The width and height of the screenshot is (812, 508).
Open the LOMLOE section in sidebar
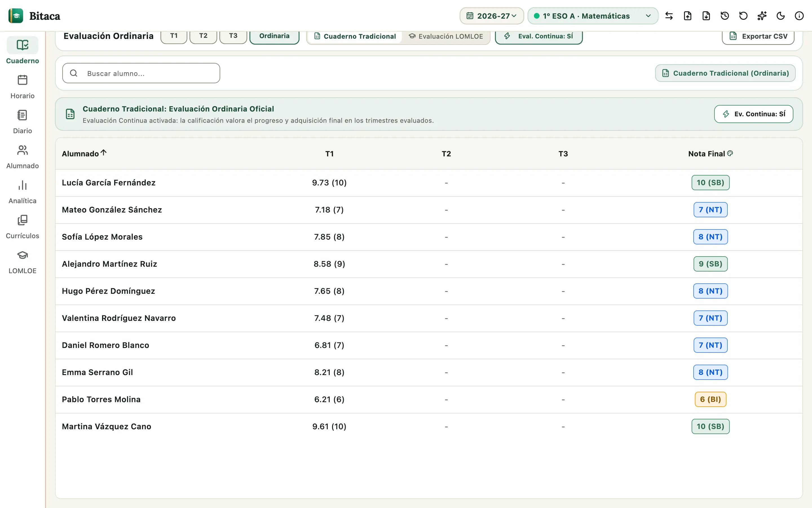tap(23, 262)
